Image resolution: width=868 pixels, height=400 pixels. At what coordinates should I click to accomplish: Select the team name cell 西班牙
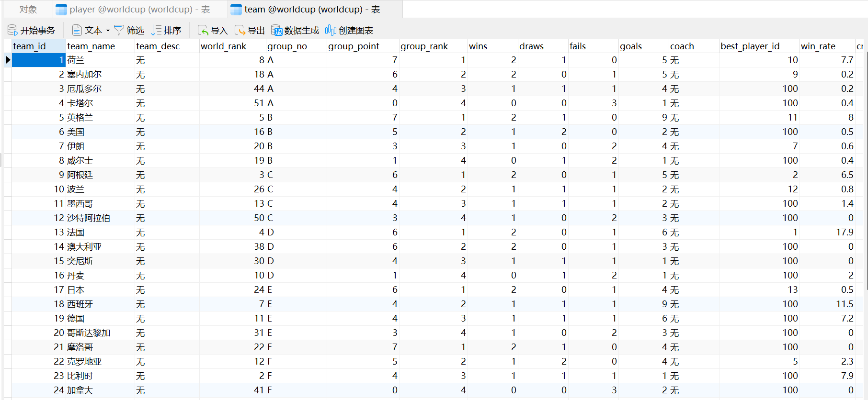point(100,304)
